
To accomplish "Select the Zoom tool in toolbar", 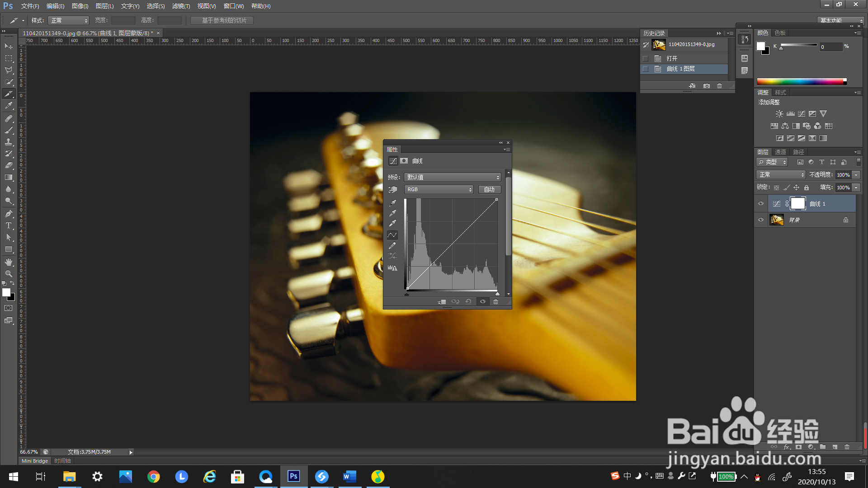I will [9, 274].
